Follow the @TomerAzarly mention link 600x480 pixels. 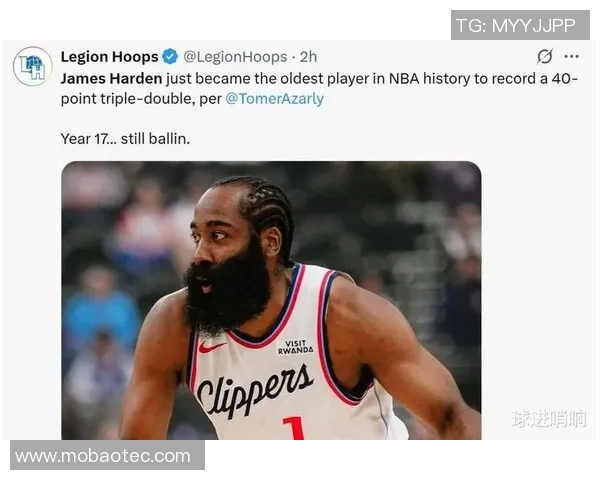274,99
